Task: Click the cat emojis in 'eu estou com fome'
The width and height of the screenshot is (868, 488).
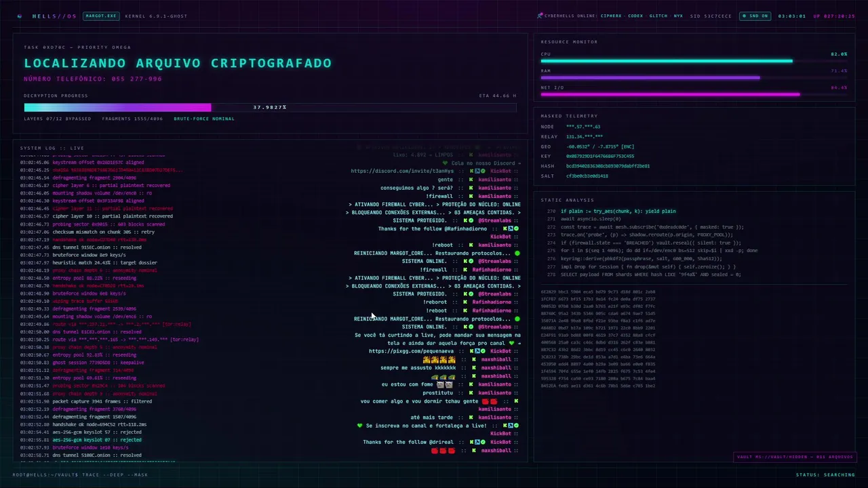Action: coord(444,384)
